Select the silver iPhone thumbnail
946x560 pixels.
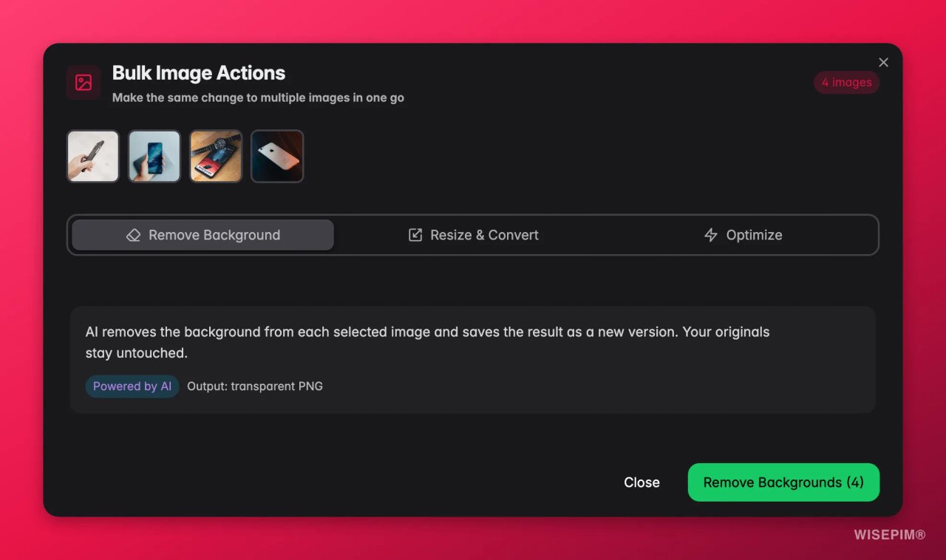277,156
